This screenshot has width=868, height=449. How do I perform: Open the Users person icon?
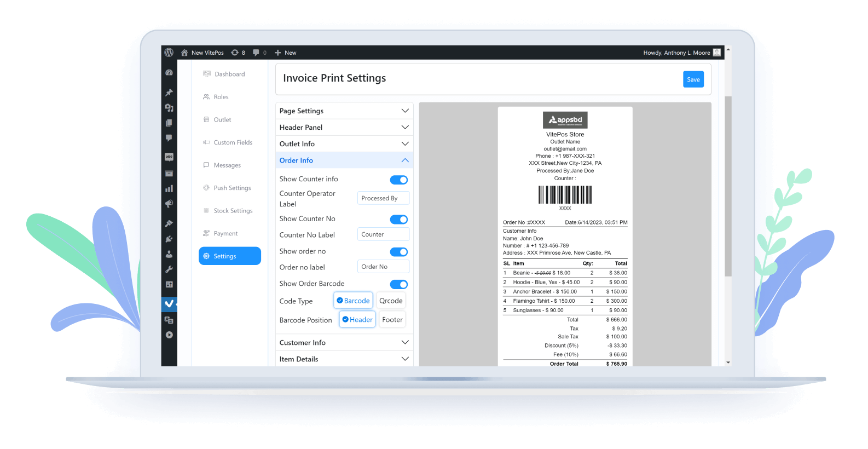coord(169,254)
